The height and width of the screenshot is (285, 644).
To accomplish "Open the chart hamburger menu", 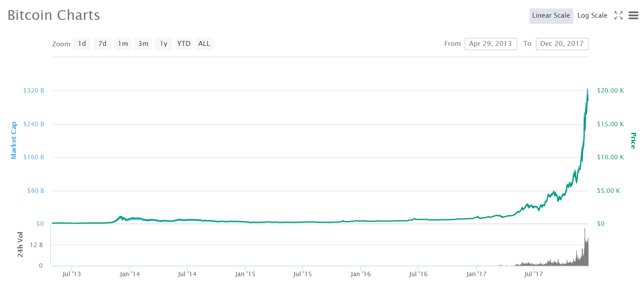I will coord(633,15).
